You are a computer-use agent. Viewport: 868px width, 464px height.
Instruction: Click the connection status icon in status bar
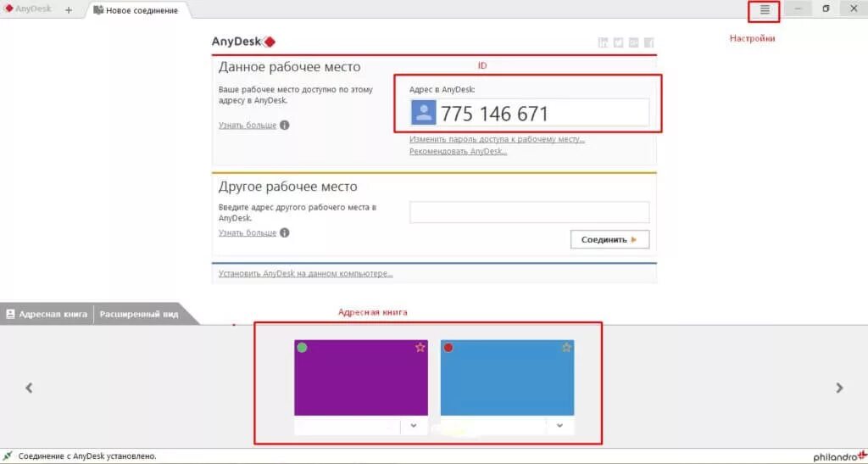coord(8,456)
